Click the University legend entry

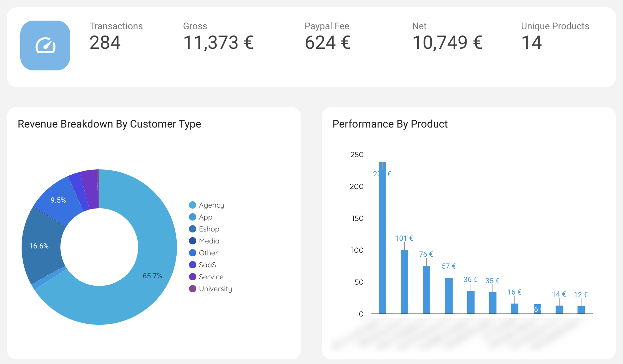click(211, 289)
